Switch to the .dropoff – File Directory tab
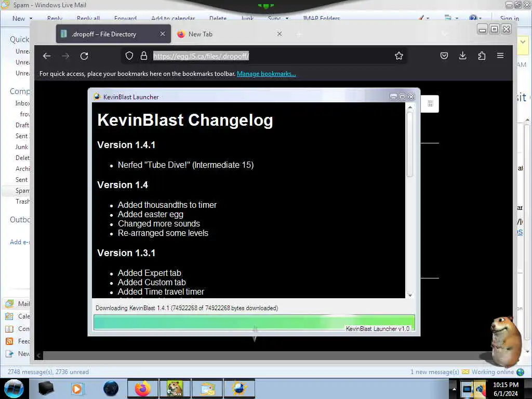This screenshot has width=532, height=399. (x=113, y=34)
